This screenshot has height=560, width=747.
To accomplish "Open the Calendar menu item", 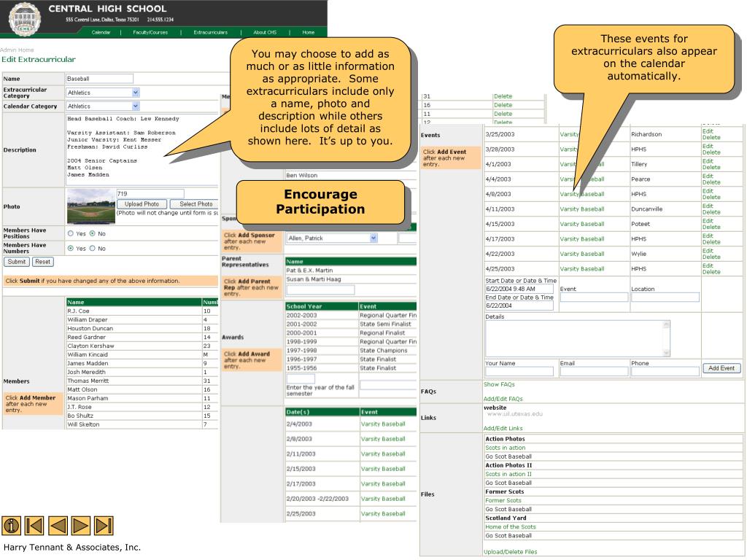I will tap(101, 32).
